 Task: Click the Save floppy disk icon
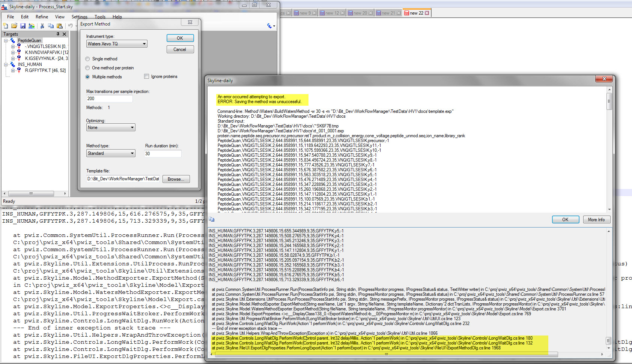click(23, 26)
